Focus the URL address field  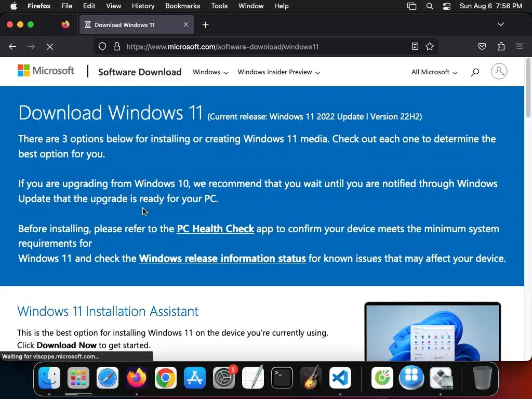267,47
